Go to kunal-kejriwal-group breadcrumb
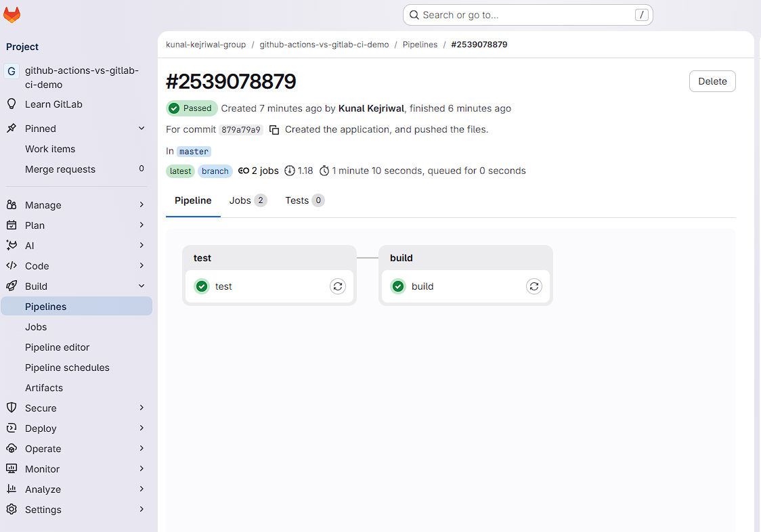The height and width of the screenshot is (532, 761). (x=206, y=44)
